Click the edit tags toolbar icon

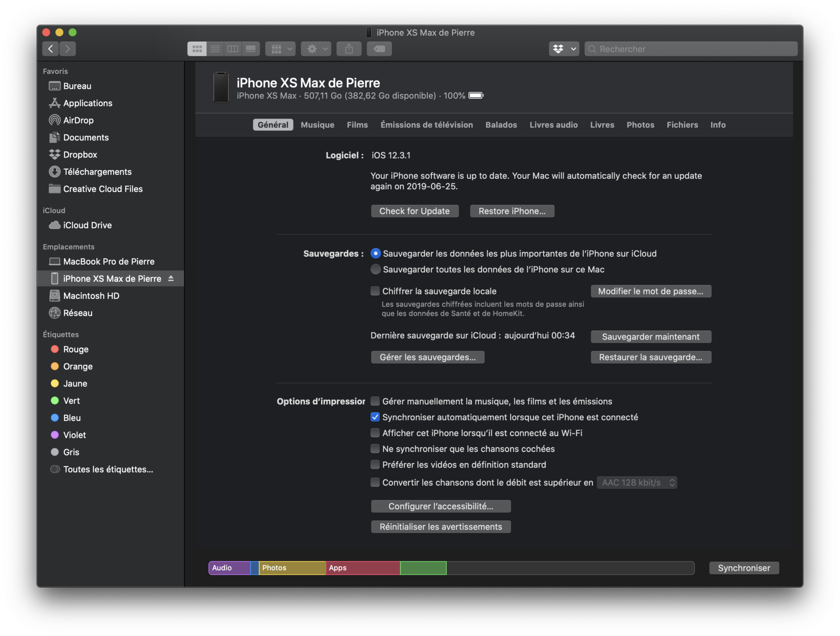pos(379,49)
